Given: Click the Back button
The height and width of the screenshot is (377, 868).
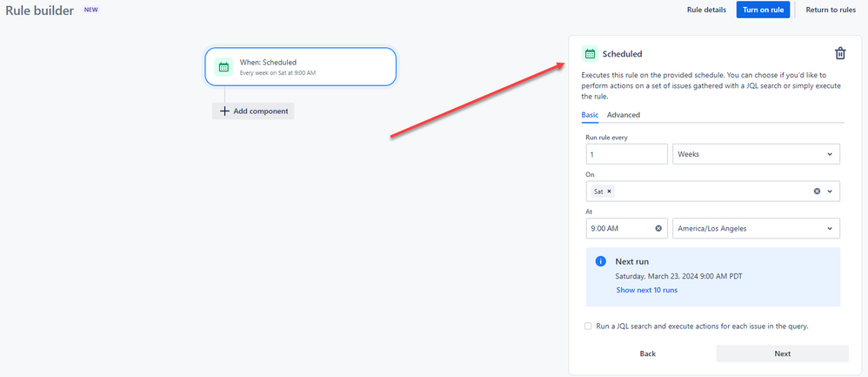Looking at the screenshot, I should tap(648, 353).
